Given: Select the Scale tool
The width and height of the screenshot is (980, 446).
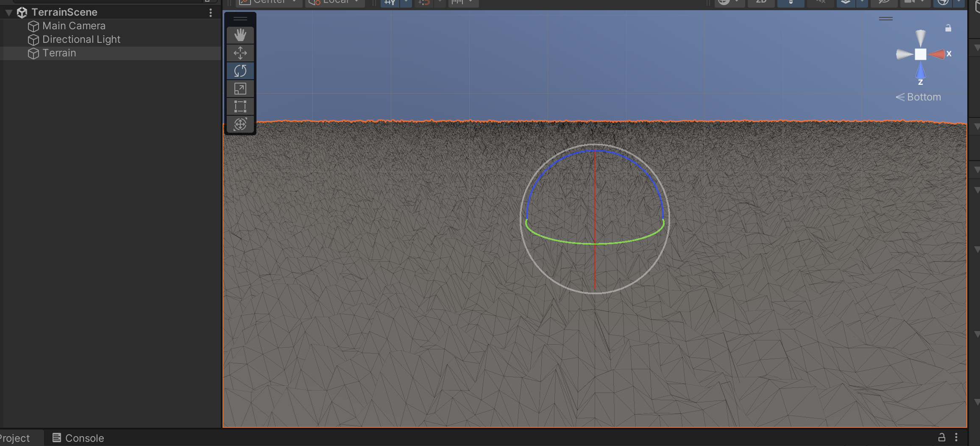Looking at the screenshot, I should (x=240, y=89).
